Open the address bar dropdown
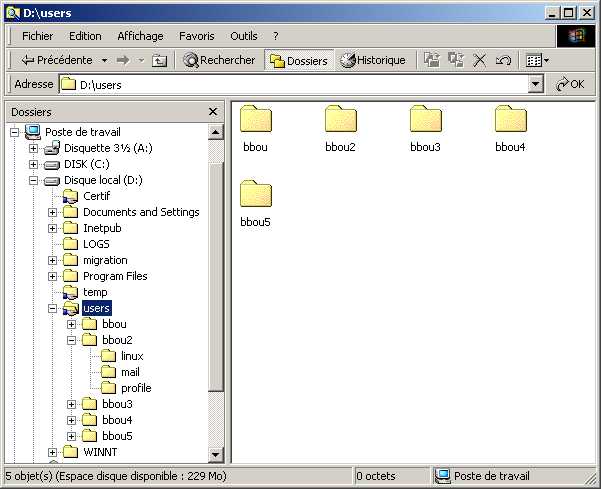 click(x=535, y=84)
